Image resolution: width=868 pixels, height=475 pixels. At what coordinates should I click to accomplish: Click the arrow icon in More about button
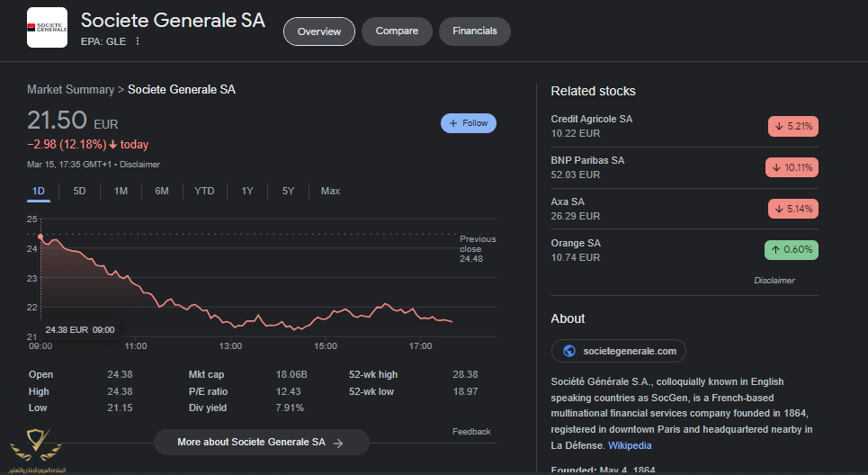click(339, 443)
